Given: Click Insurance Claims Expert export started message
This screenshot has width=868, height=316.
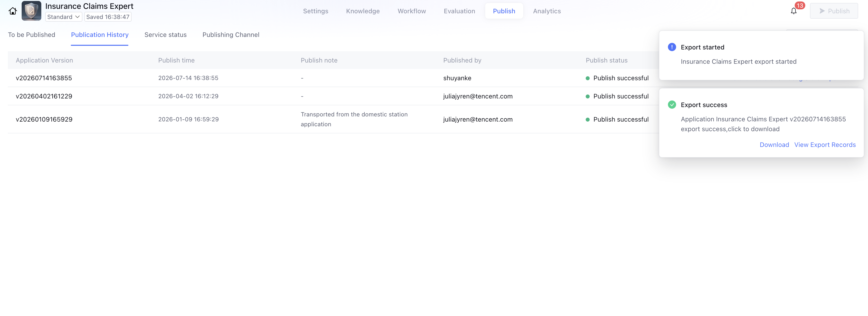Looking at the screenshot, I should pyautogui.click(x=738, y=61).
